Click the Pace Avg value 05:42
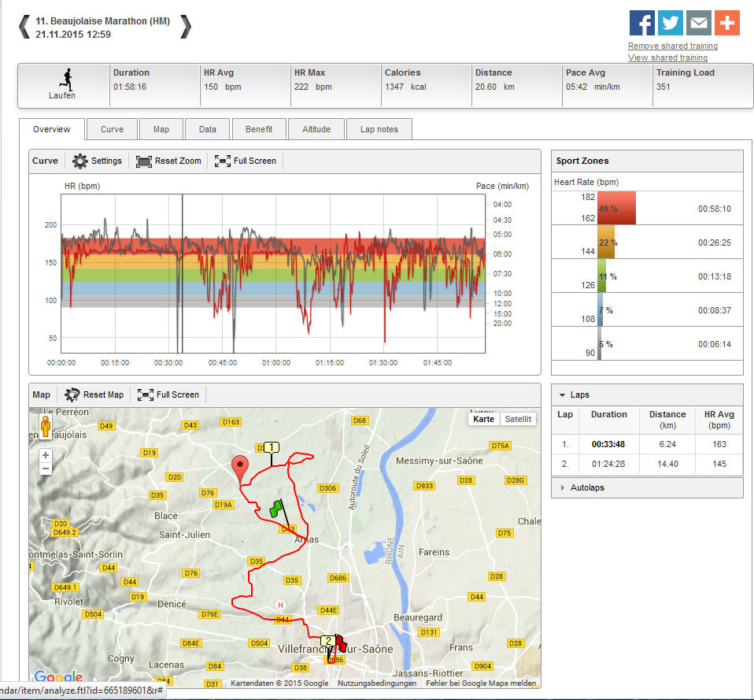 (x=576, y=87)
